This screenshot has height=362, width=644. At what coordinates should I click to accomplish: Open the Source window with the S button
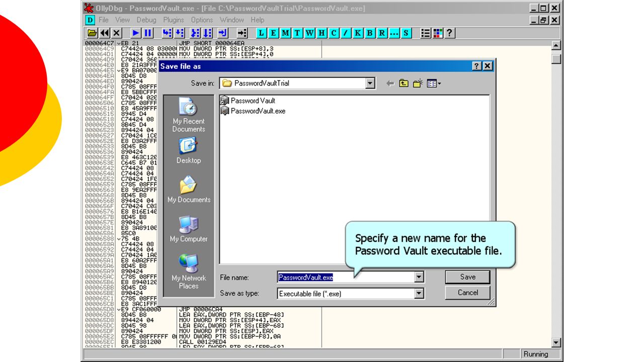click(x=406, y=33)
